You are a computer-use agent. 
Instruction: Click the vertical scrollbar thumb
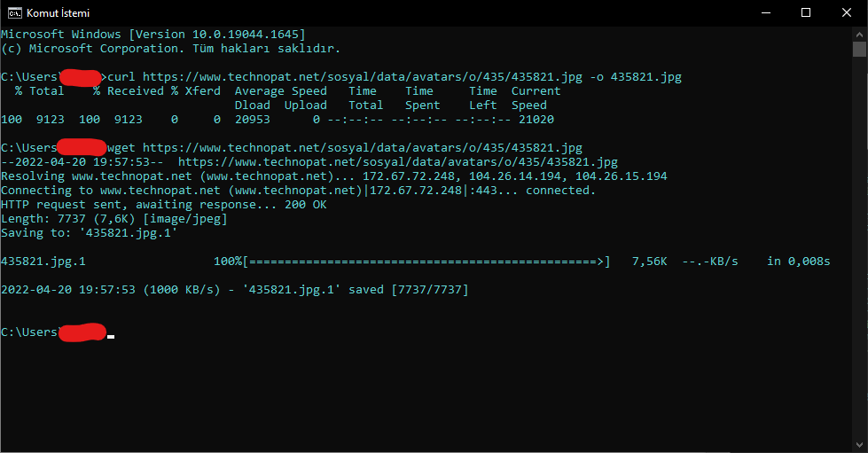[859, 49]
